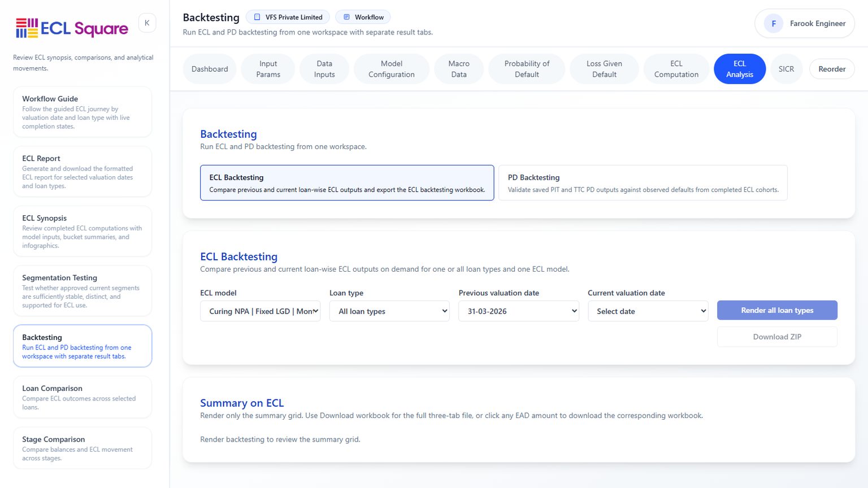Click the Workflow badge icon
The image size is (868, 488).
[x=347, y=17]
